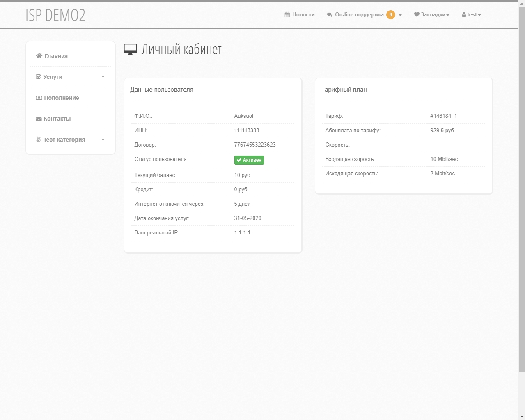The image size is (525, 420).
Task: Click the home icon beside Главная
Action: point(39,56)
